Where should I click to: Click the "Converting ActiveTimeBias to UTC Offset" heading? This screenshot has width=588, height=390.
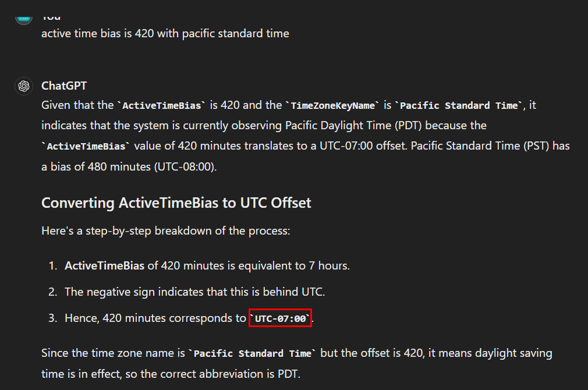pos(176,203)
